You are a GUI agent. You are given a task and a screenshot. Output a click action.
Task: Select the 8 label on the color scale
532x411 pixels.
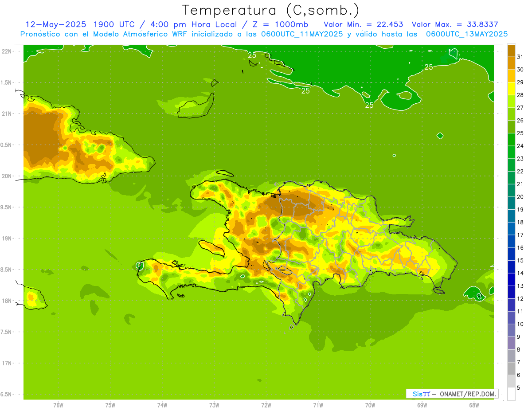click(518, 350)
